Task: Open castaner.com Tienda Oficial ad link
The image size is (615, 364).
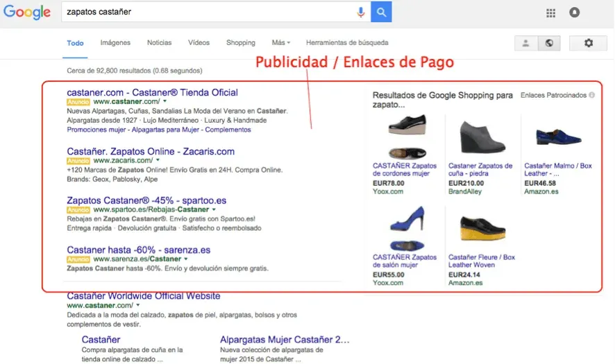Action: coord(152,92)
